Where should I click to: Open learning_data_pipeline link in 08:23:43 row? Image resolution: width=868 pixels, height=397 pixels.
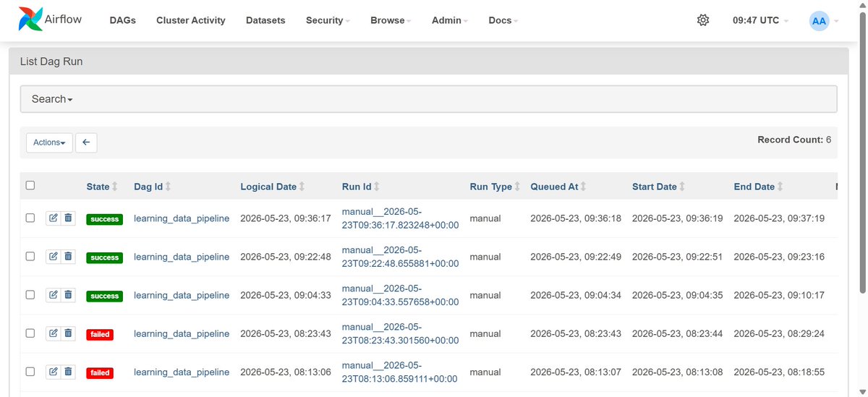tap(182, 333)
